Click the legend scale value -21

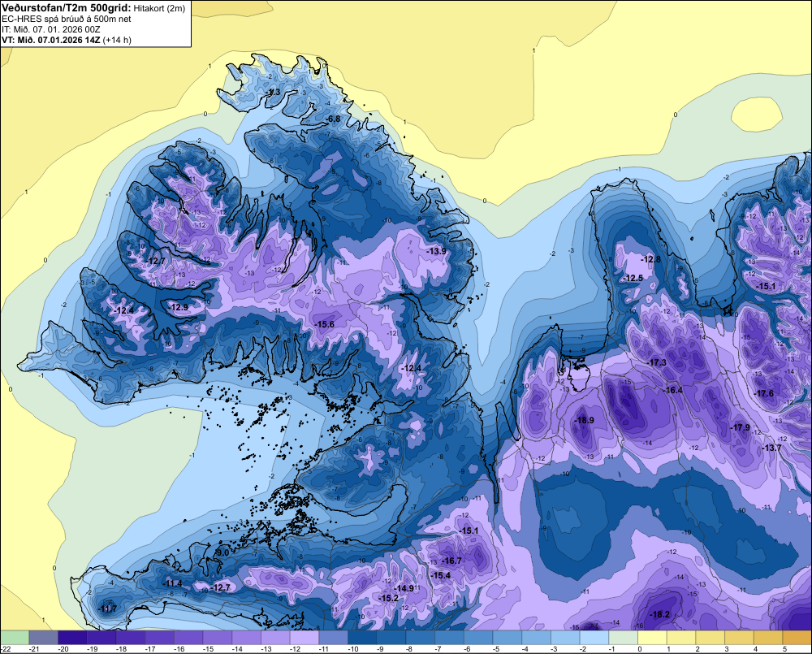coord(35,649)
